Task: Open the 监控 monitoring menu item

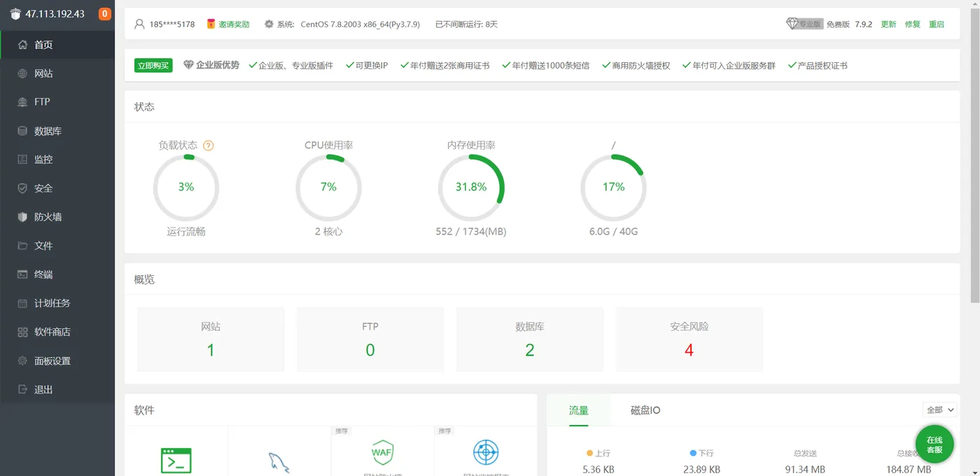Action: tap(57, 160)
